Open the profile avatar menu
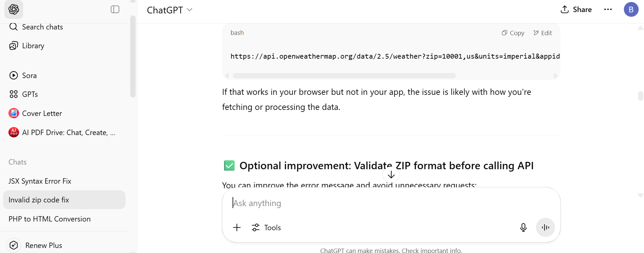Viewport: 644px width, 253px height. point(631,10)
